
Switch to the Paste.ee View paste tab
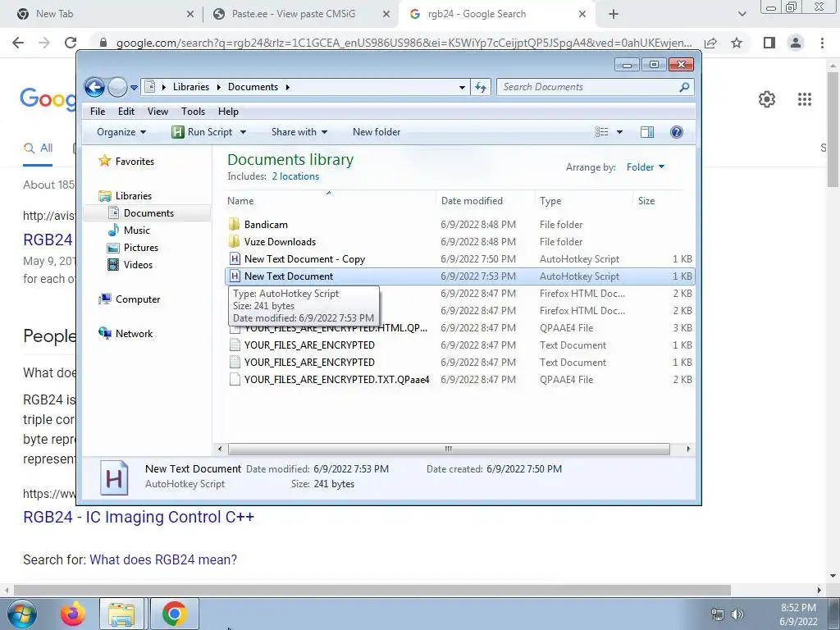pyautogui.click(x=300, y=14)
